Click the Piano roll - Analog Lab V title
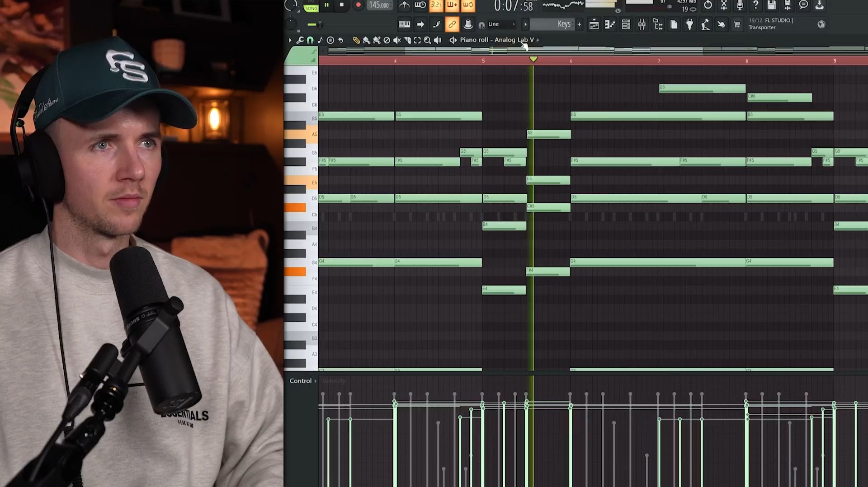This screenshot has height=487, width=868. click(497, 40)
